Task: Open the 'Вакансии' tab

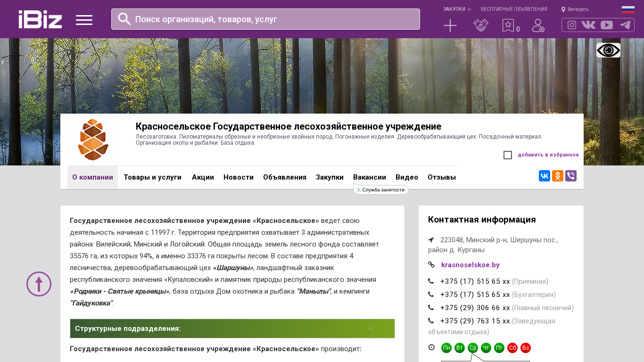Action: click(x=369, y=177)
